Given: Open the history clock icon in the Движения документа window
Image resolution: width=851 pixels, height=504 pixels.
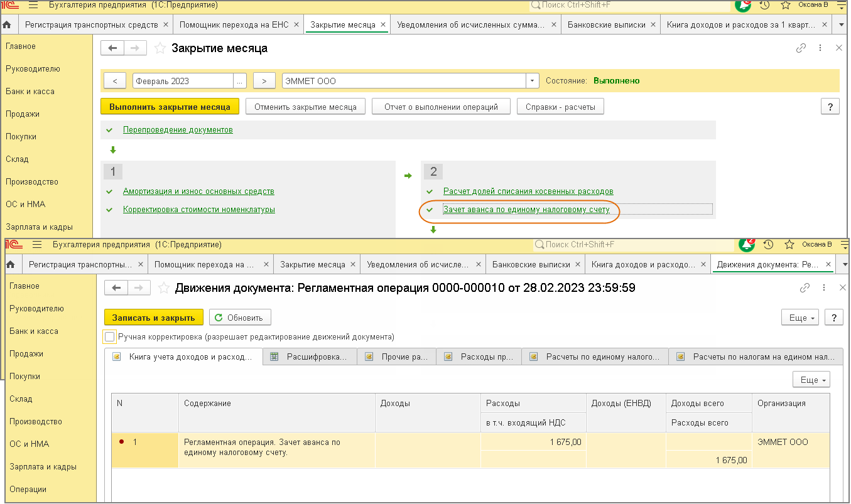Looking at the screenshot, I should click(x=768, y=244).
